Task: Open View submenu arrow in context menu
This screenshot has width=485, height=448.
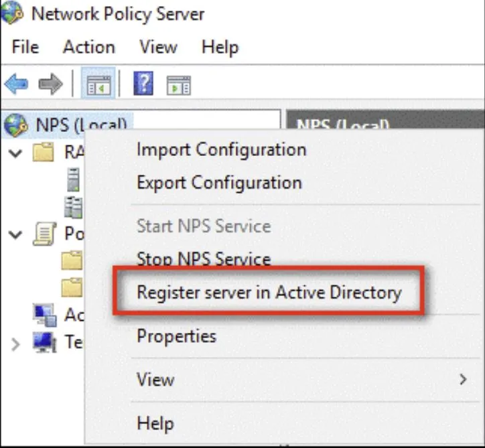Action: (463, 380)
